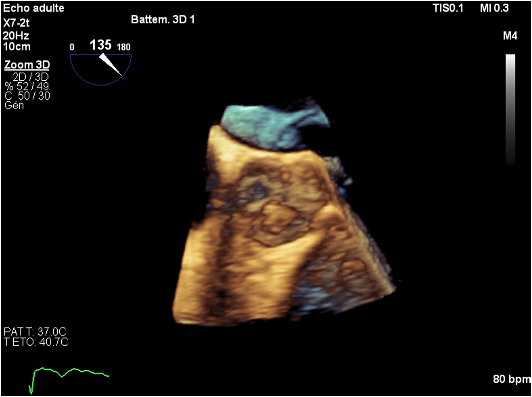
Task: Click the 135 degree angle value
Action: [100, 45]
